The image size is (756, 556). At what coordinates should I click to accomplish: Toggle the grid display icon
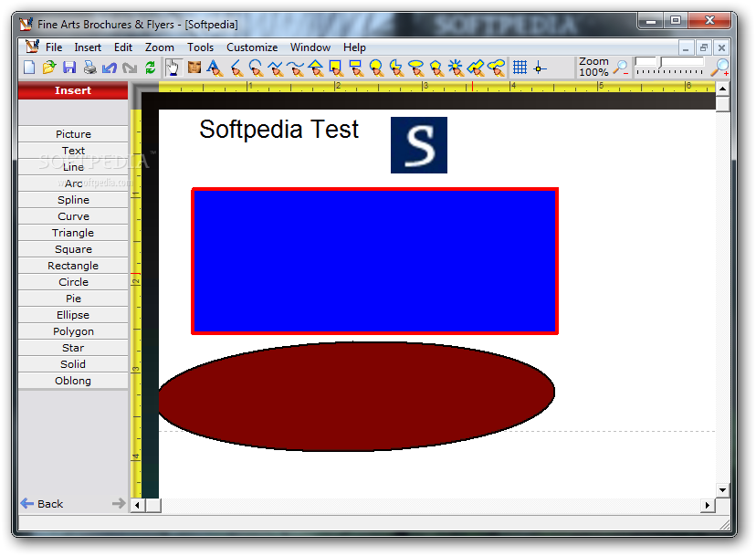click(520, 68)
